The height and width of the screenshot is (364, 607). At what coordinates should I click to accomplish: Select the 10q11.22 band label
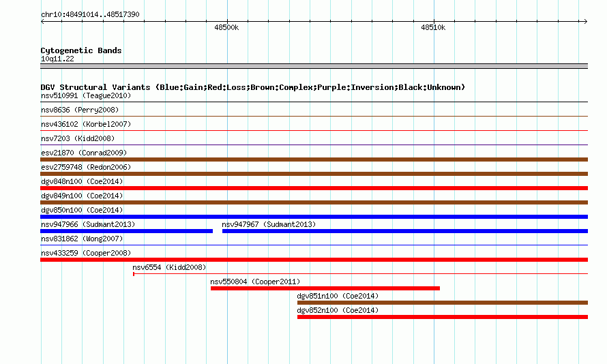(57, 59)
